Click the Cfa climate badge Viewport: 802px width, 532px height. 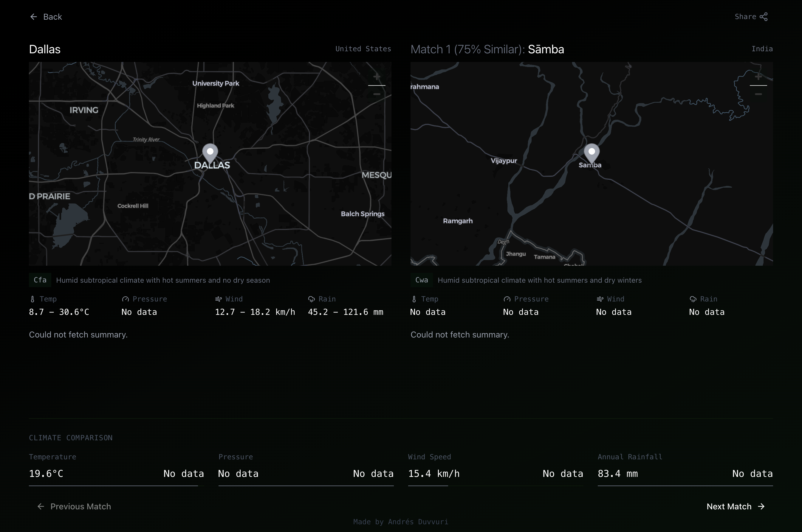coord(40,280)
